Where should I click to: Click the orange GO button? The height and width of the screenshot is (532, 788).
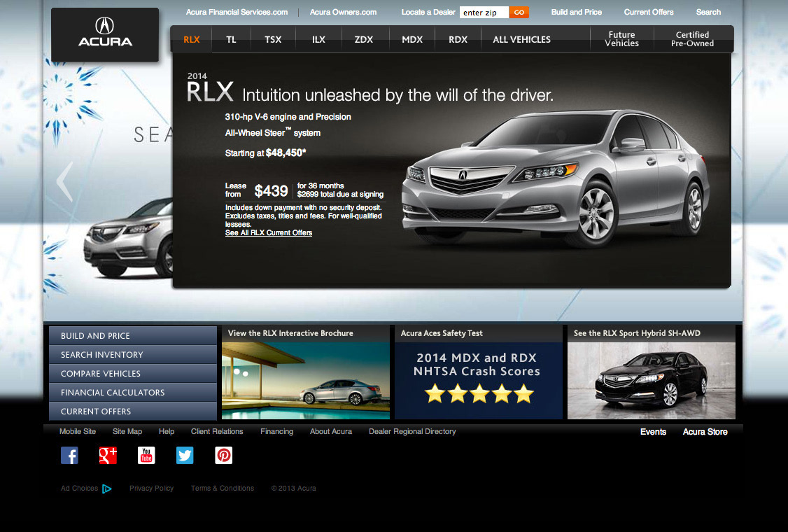click(x=519, y=12)
